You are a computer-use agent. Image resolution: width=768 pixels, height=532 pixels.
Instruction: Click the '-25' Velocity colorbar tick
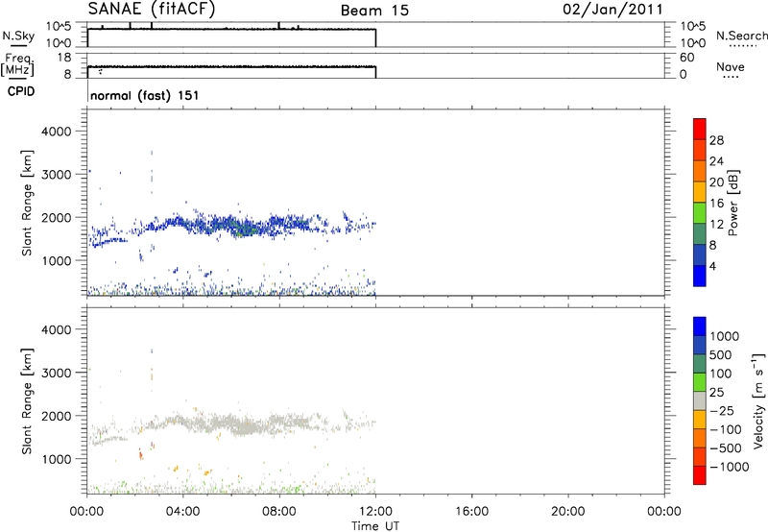[x=722, y=410]
